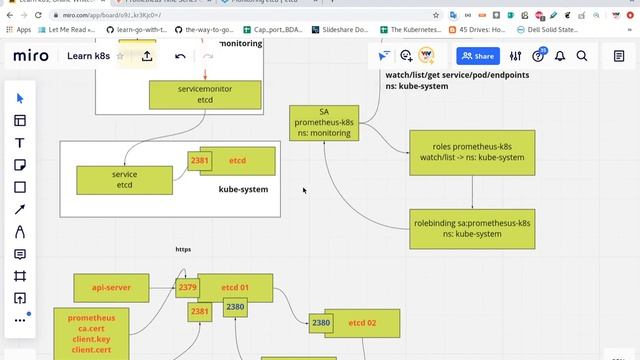Go back in browser

coord(10,15)
